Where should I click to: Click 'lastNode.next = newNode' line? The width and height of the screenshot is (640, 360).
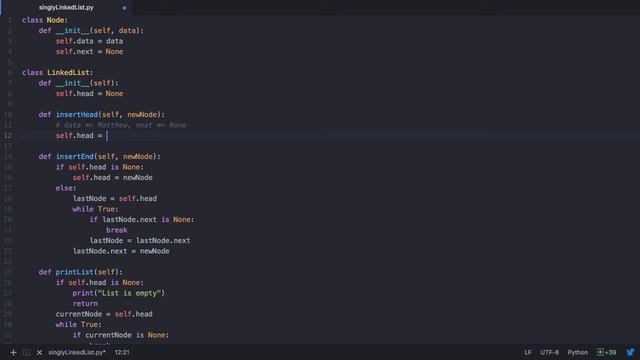point(121,251)
